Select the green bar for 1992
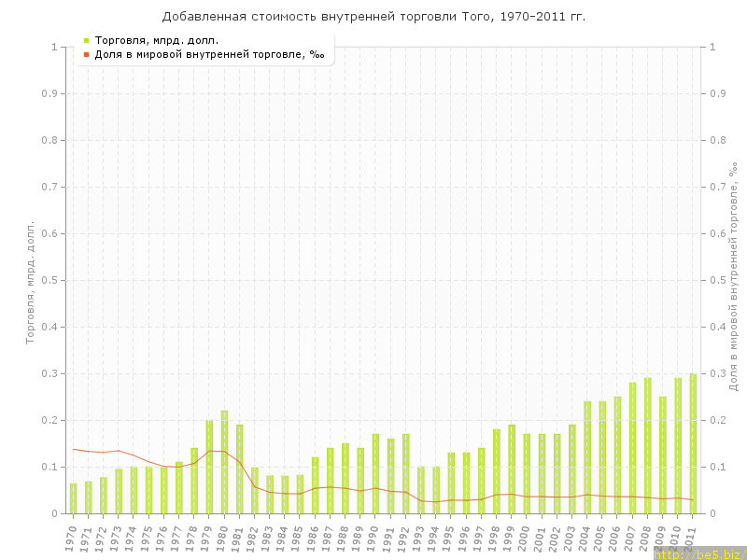The height and width of the screenshot is (560, 747). click(405, 474)
